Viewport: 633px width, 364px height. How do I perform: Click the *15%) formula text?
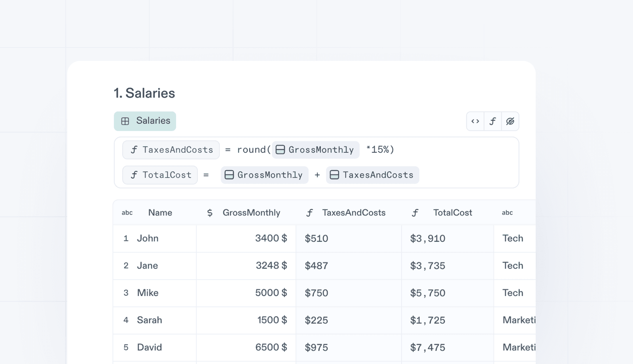pyautogui.click(x=380, y=150)
